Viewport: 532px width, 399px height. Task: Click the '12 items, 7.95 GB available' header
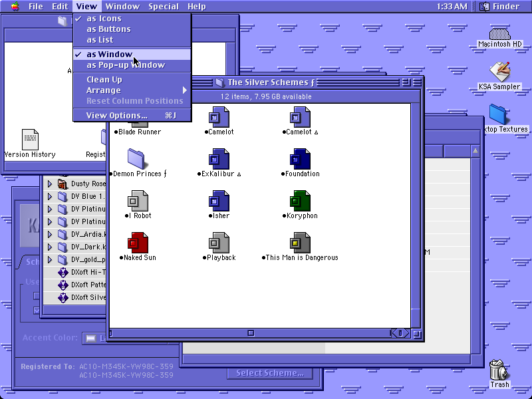pos(266,96)
